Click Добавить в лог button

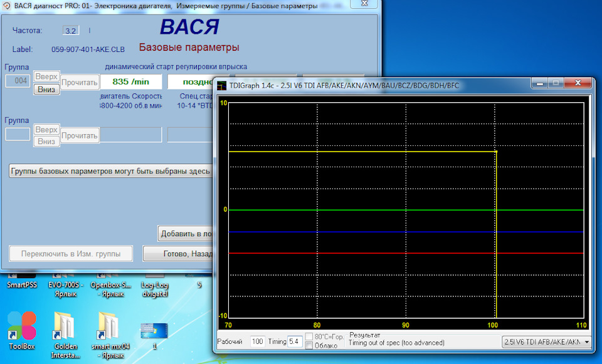[186, 234]
